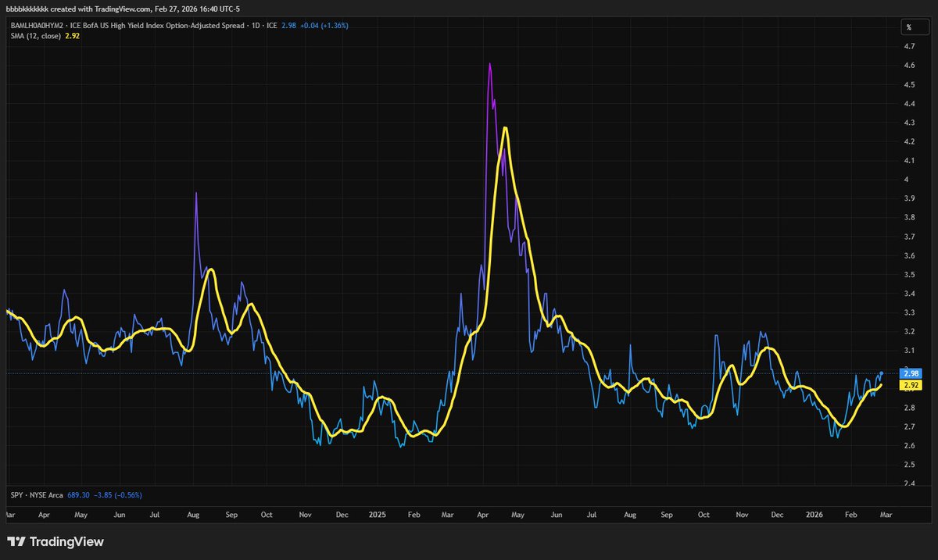Click the 2.7 price scale label

coord(909,427)
